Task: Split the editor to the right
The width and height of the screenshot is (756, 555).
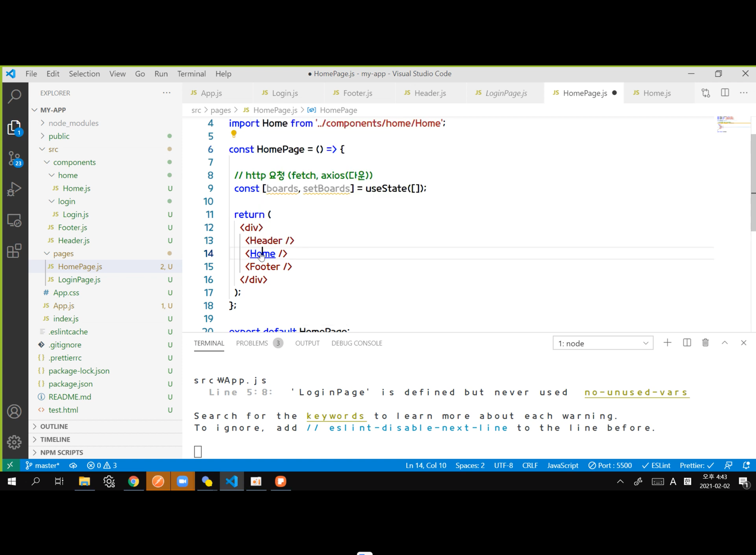Action: tap(725, 93)
